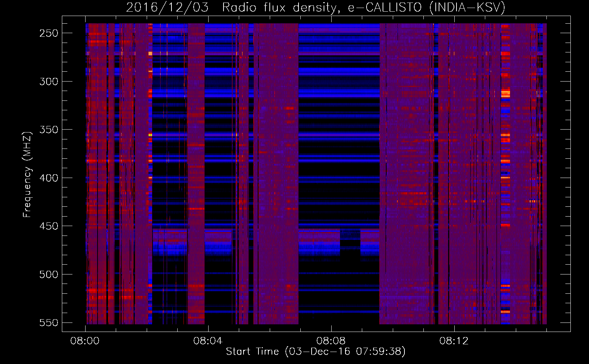The height and width of the screenshot is (364, 589).
Task: Select the 350 frequency tick label
Action: pyautogui.click(x=49, y=130)
